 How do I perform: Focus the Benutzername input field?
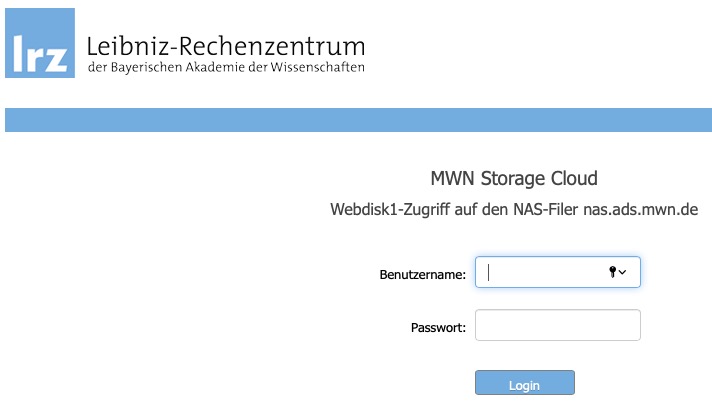[545, 272]
